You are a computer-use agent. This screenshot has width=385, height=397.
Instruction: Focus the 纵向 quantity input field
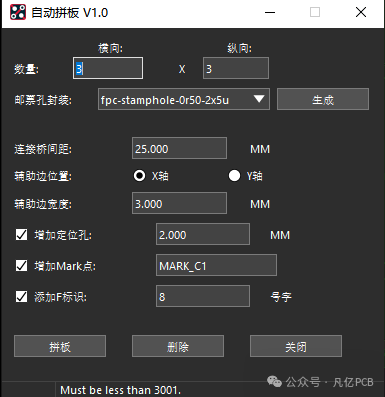[236, 68]
